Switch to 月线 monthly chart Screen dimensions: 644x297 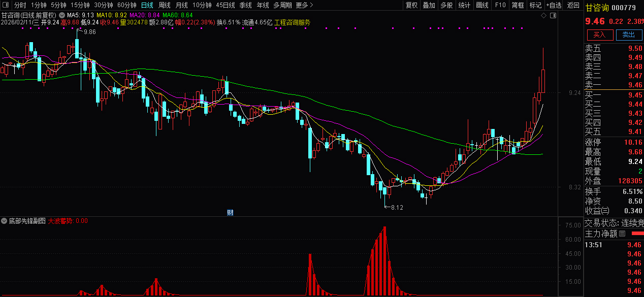(x=181, y=5)
